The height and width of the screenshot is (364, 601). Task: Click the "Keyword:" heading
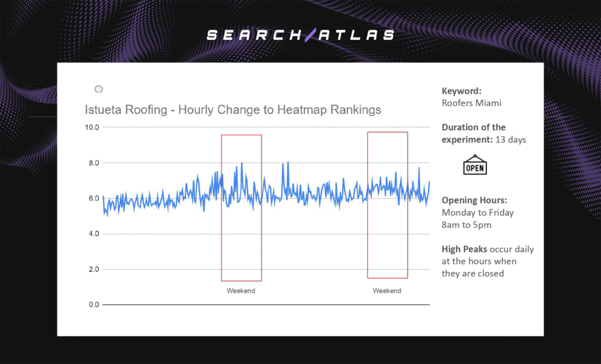click(x=461, y=91)
